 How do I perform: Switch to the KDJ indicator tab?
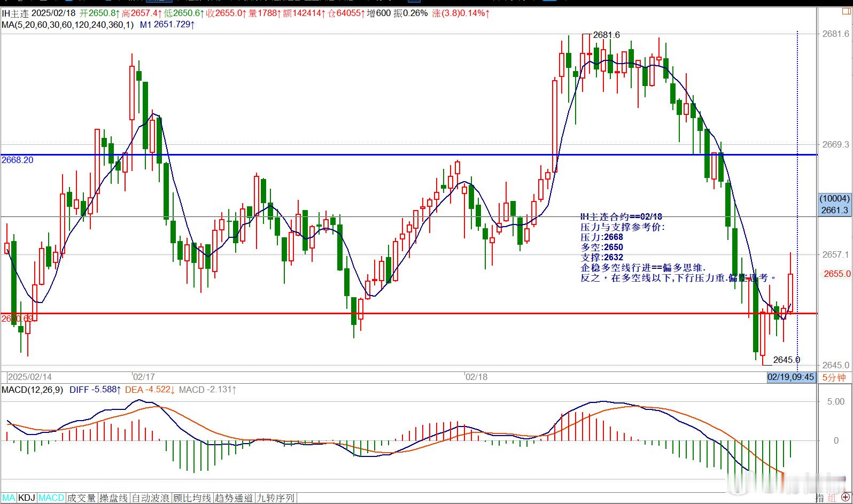coord(27,498)
